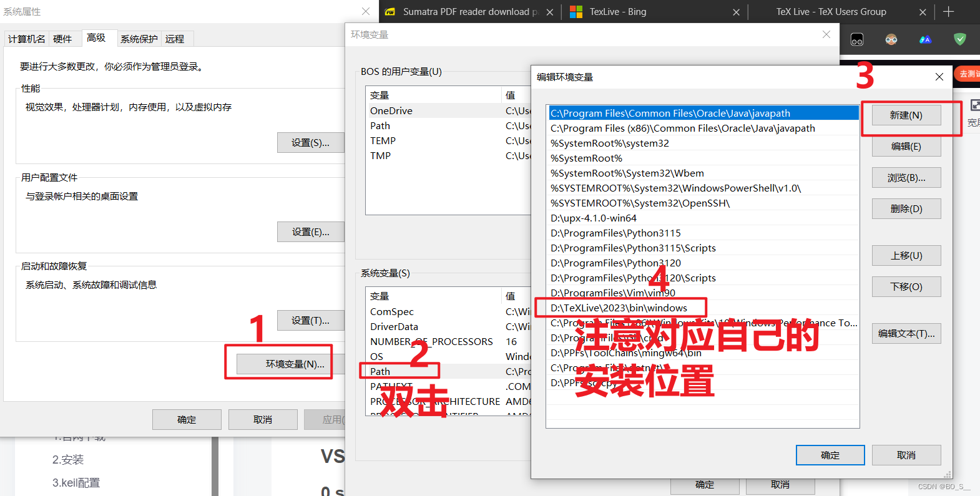Click the 编辑文本(T)... button
This screenshot has width=980, height=496.
pos(906,334)
